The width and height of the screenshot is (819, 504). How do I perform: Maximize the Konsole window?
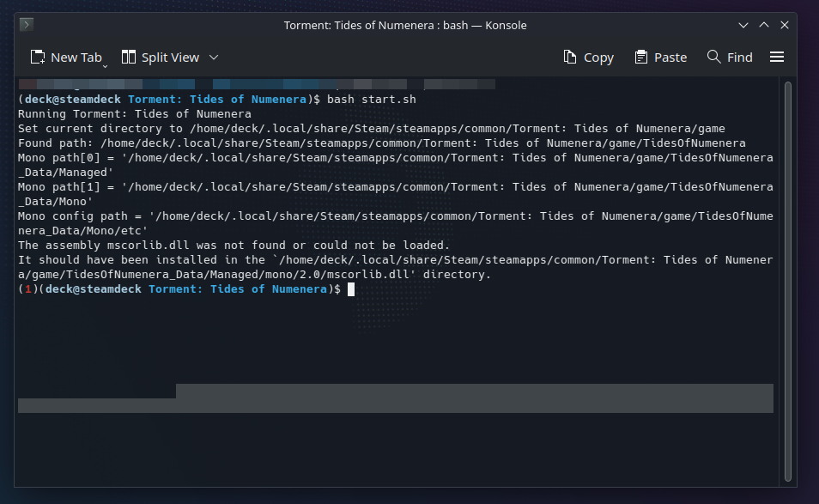coord(764,25)
